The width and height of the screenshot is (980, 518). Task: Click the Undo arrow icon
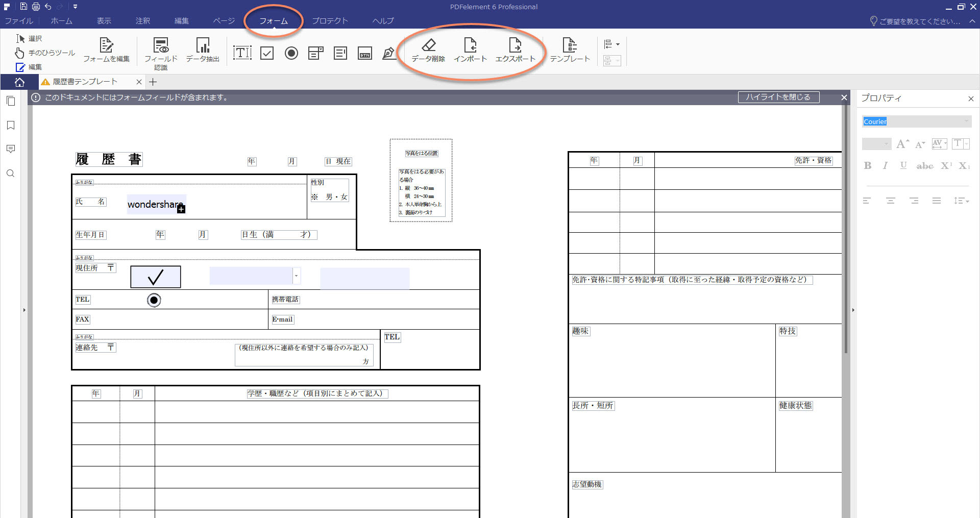point(48,7)
